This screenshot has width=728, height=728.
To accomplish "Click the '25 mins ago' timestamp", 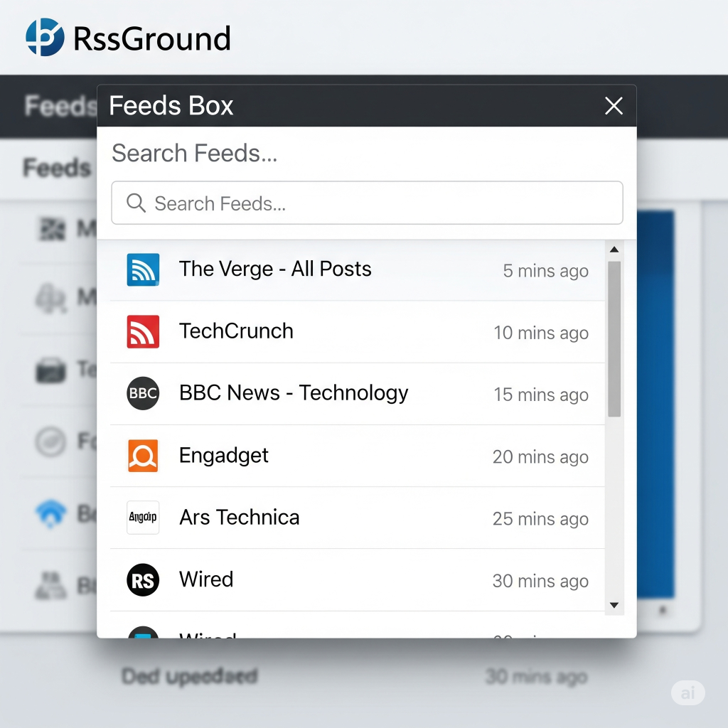I will click(x=540, y=518).
